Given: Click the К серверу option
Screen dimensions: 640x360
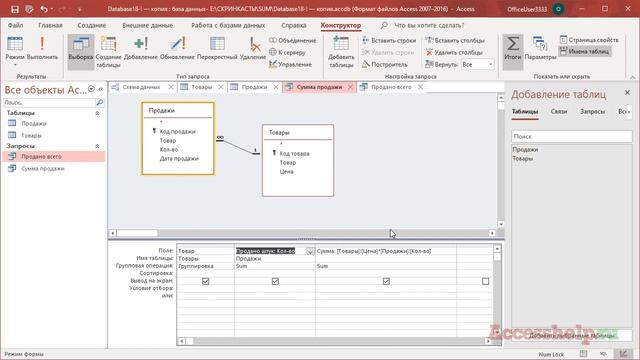Looking at the screenshot, I should point(287,52).
